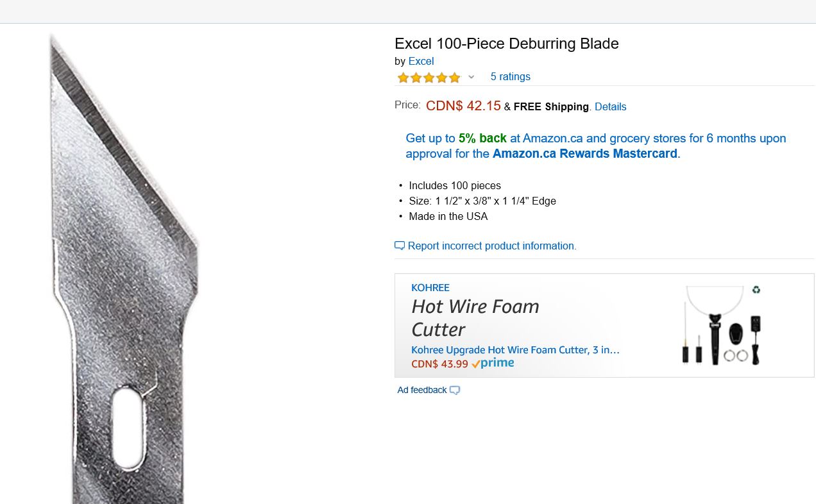Click the 5% back promotion text
The width and height of the screenshot is (816, 504).
(482, 138)
